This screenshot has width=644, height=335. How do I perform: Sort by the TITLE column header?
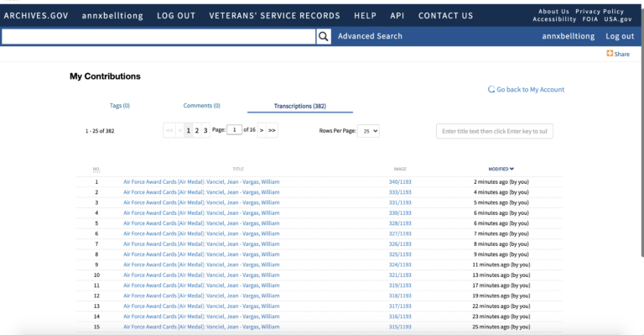238,169
